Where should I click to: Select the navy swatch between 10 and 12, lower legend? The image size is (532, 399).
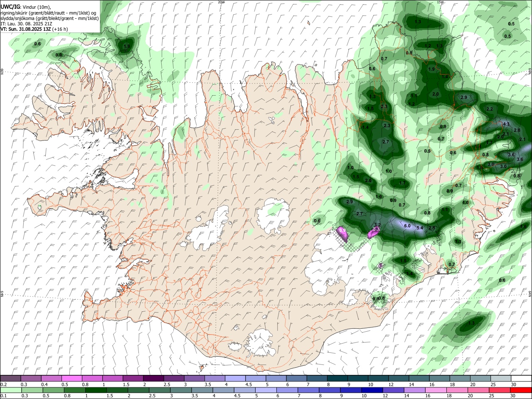[x=372, y=390]
